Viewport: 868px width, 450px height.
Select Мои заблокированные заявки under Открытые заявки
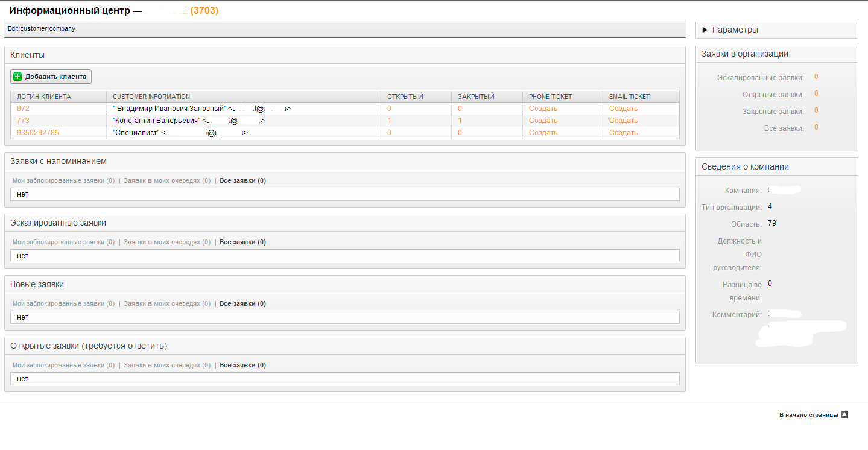pos(63,365)
